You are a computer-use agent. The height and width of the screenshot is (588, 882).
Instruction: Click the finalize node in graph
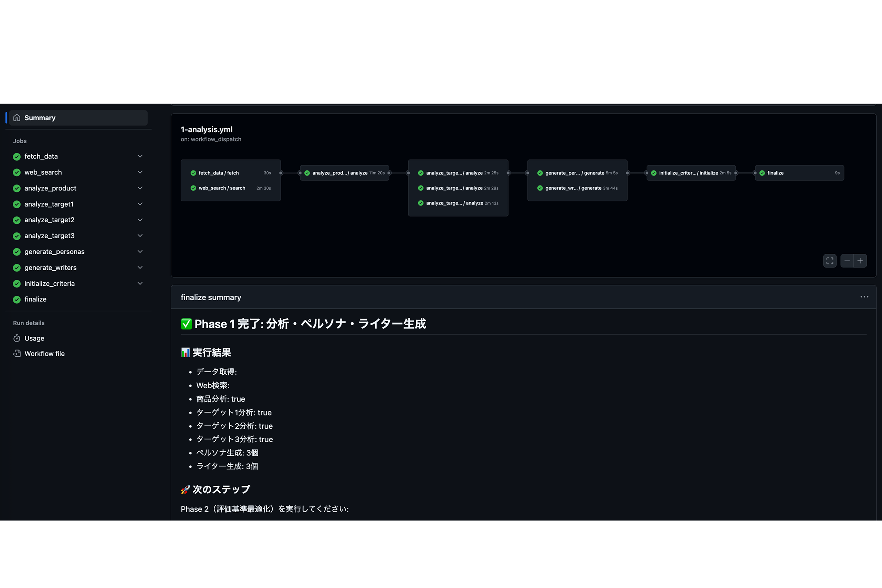[x=799, y=173]
